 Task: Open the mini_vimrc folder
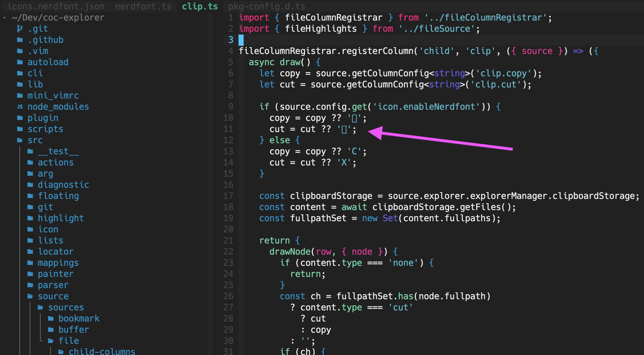(x=53, y=95)
